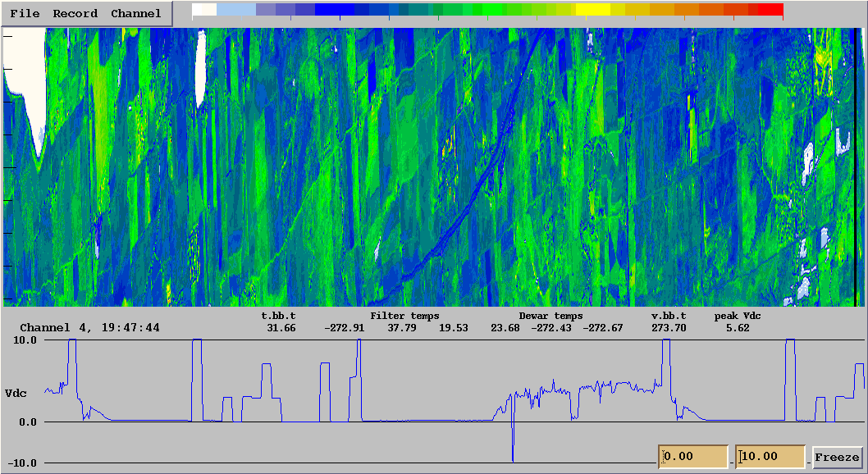Click the 0.00 minimum range input field

coord(693,456)
